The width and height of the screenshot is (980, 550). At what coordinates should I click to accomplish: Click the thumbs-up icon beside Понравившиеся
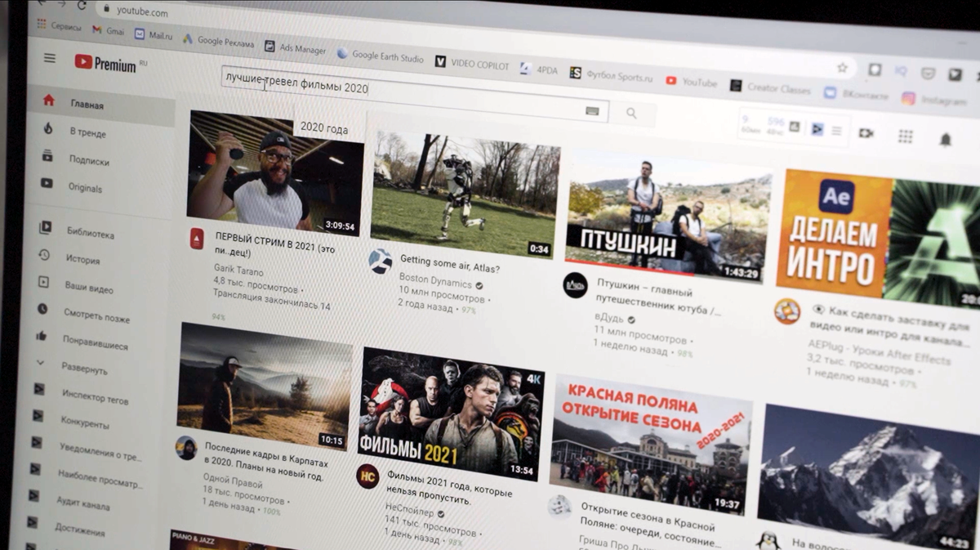pyautogui.click(x=42, y=336)
